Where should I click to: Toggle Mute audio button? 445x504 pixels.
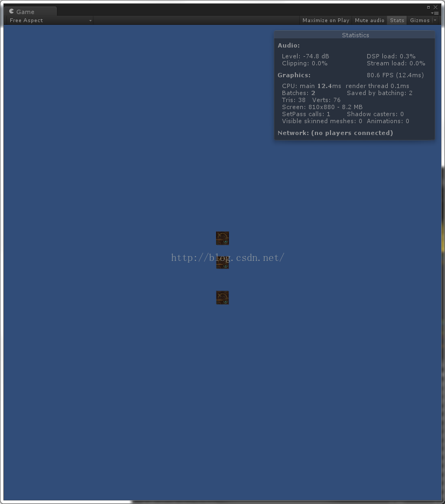[x=369, y=20]
